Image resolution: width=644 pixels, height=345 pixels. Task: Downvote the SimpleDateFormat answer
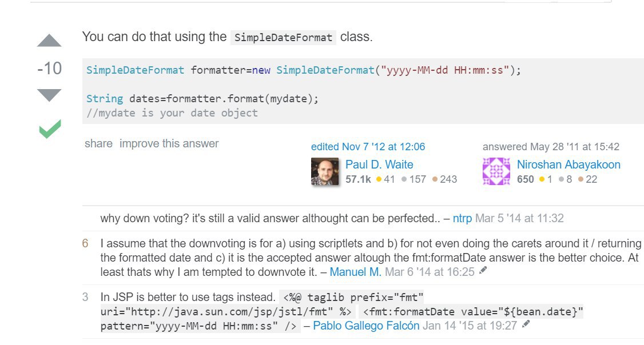coord(49,95)
